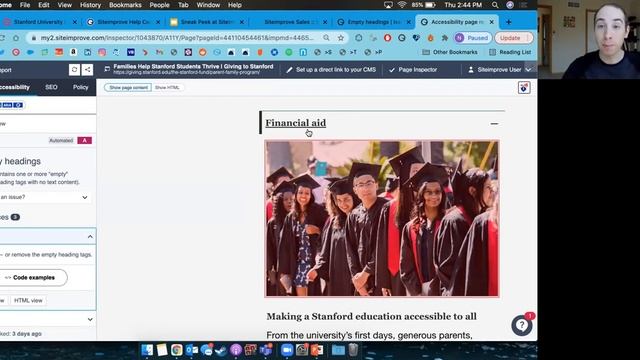Open the Reading List
The image size is (640, 360).
[510, 52]
